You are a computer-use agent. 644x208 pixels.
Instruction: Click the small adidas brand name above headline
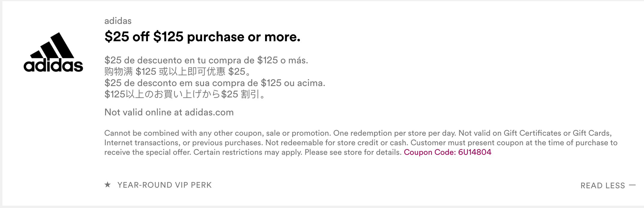tap(118, 21)
